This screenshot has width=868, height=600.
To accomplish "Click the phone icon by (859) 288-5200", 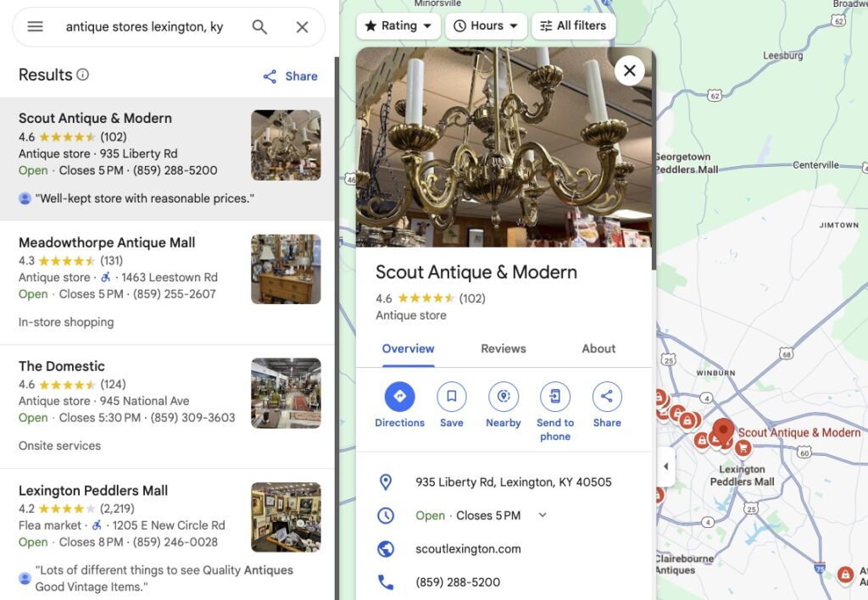I will point(386,582).
